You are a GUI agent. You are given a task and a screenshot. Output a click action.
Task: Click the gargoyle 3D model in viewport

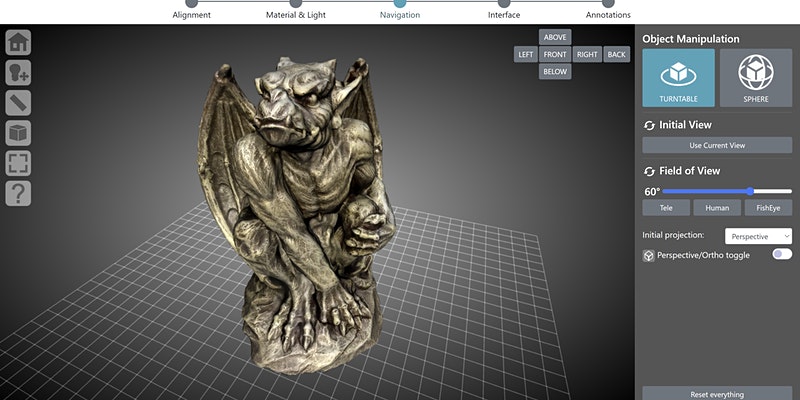[296, 214]
